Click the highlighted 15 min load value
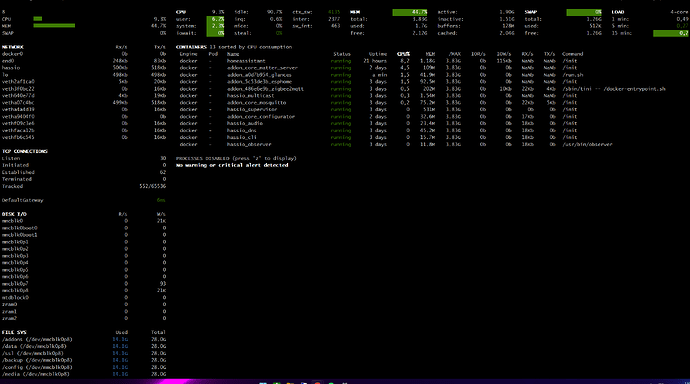The image size is (690, 384). (x=671, y=33)
